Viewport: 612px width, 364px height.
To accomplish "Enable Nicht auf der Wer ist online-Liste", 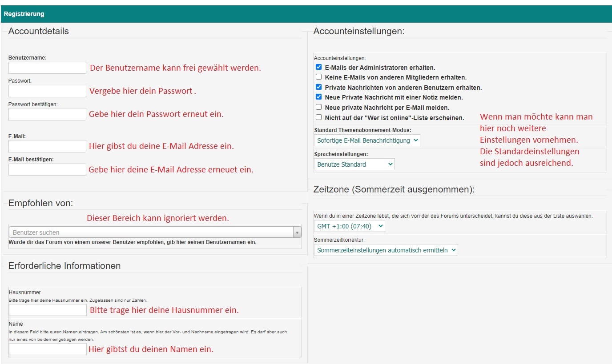I will click(318, 118).
